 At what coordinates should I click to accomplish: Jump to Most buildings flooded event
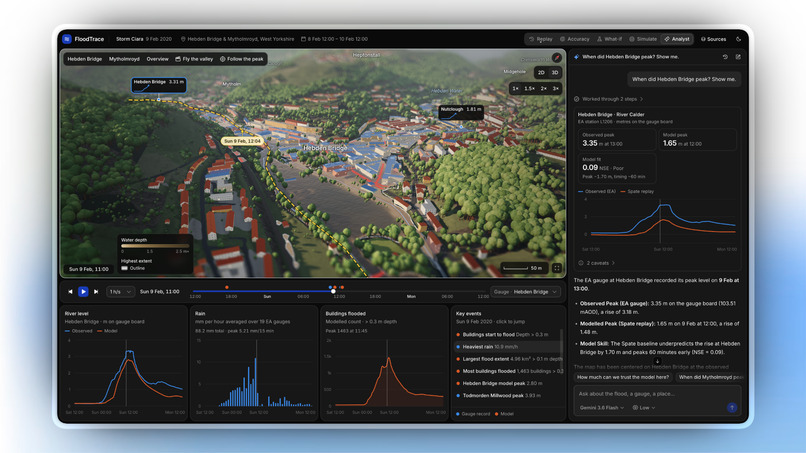pyautogui.click(x=508, y=371)
